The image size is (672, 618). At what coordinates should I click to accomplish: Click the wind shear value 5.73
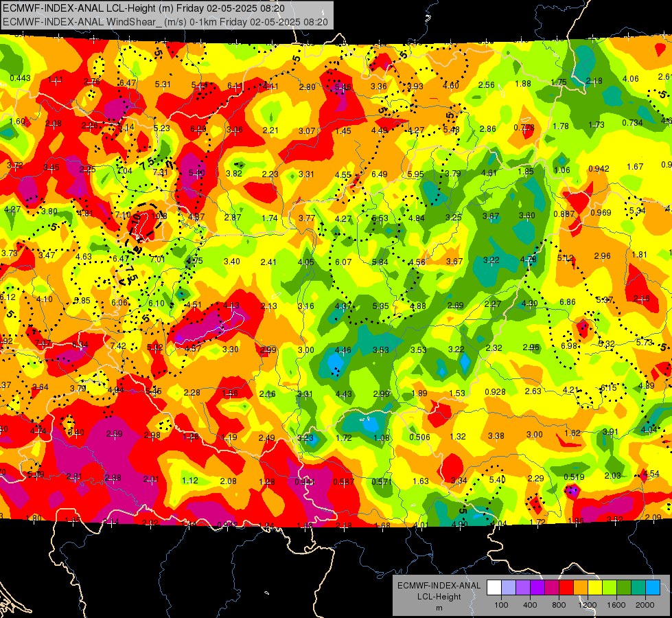(644, 342)
